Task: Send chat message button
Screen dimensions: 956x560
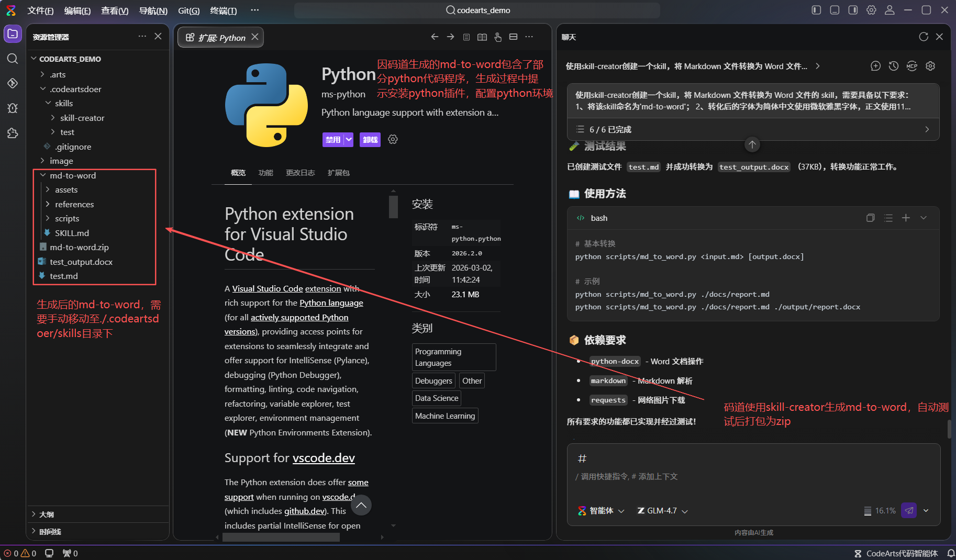Action: (909, 510)
